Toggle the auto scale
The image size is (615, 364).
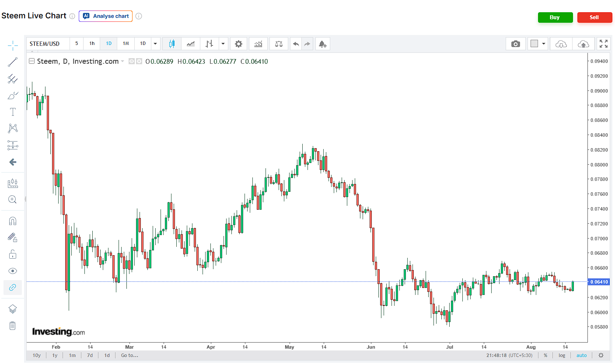coord(582,355)
